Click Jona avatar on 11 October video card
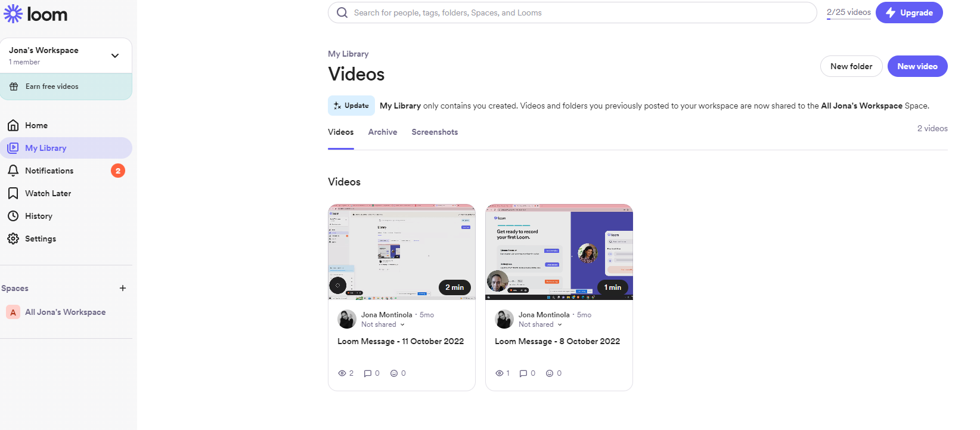 point(347,319)
